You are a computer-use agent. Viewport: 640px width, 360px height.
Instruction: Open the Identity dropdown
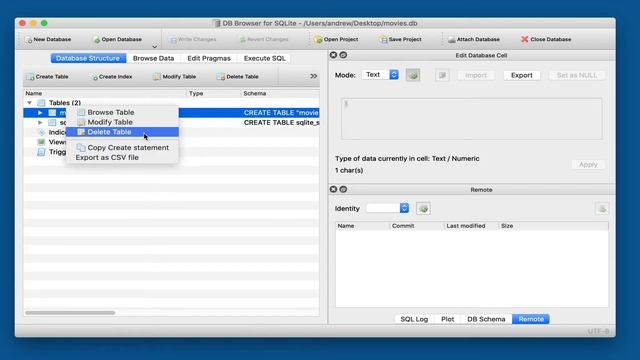(388, 208)
